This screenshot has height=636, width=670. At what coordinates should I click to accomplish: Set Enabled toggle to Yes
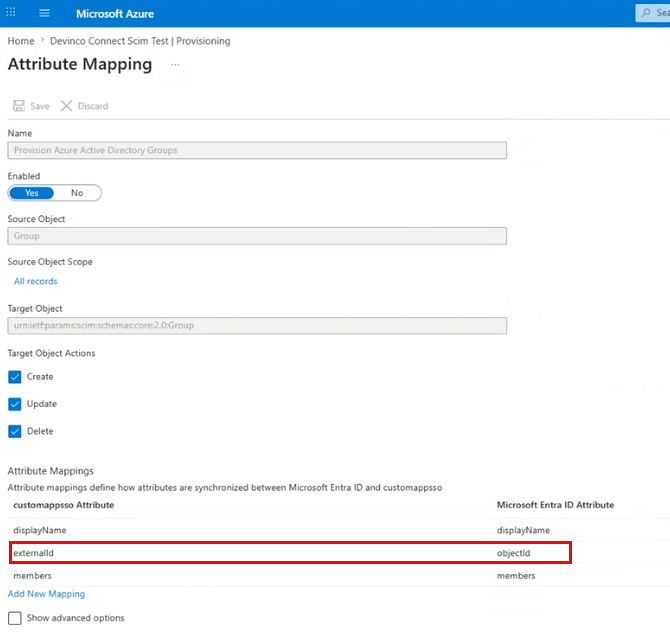(32, 193)
